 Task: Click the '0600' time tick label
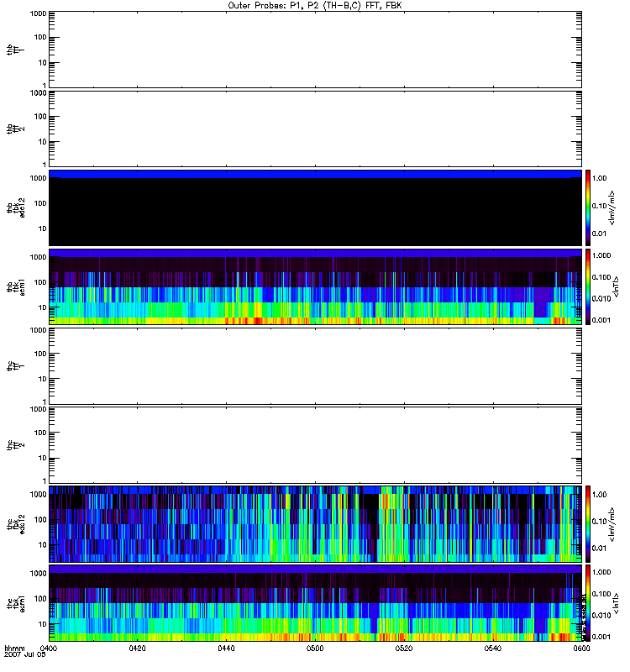click(581, 648)
